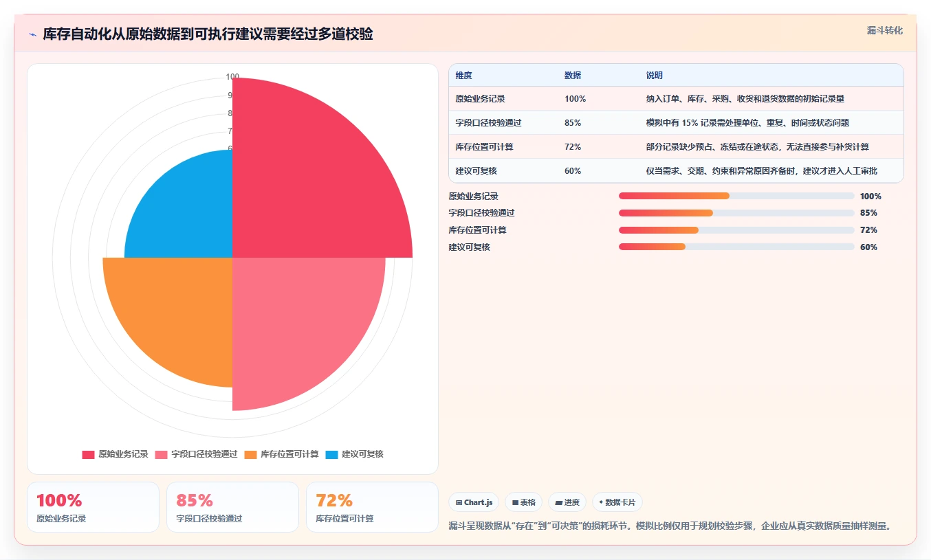This screenshot has height=560, width=931.
Task: Click the 100% value in the table
Action: [575, 99]
